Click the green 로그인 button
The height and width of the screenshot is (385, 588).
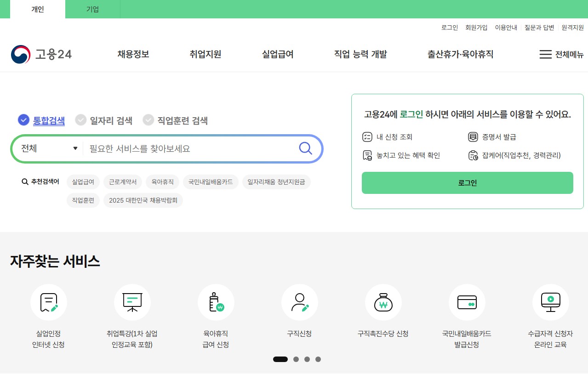coord(468,183)
